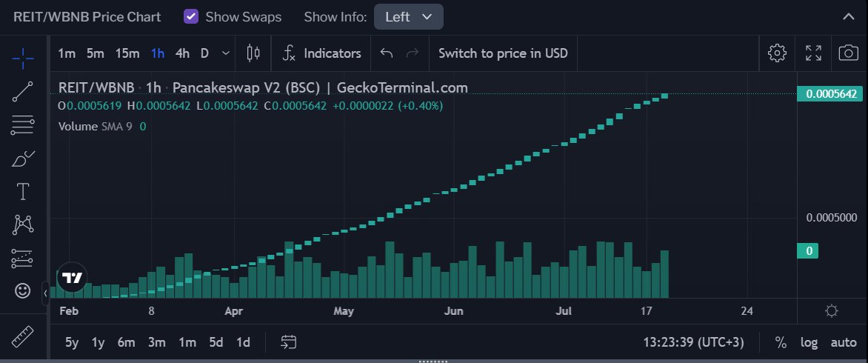Open the Fibonacci retracement tools
The width and height of the screenshot is (868, 363).
point(23,126)
